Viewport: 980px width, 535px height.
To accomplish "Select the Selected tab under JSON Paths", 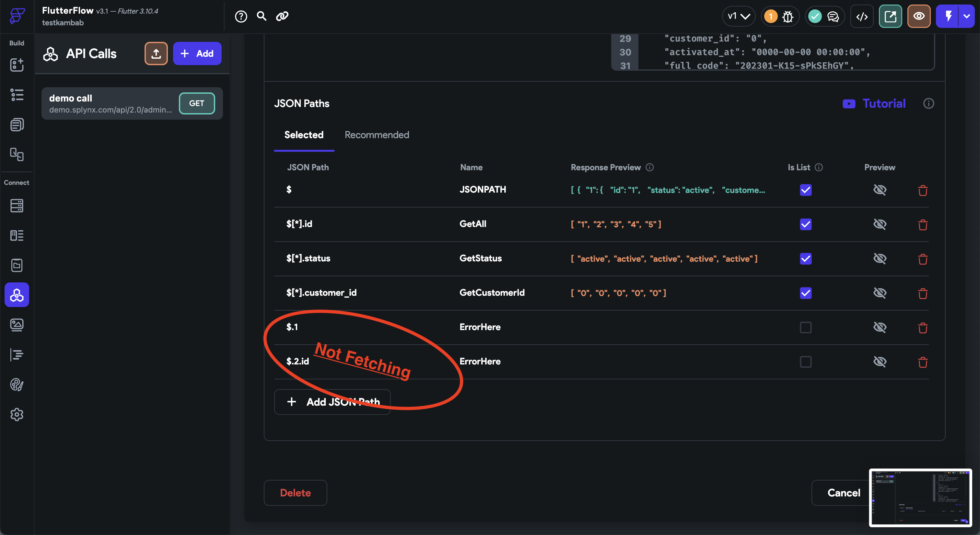I will [304, 135].
